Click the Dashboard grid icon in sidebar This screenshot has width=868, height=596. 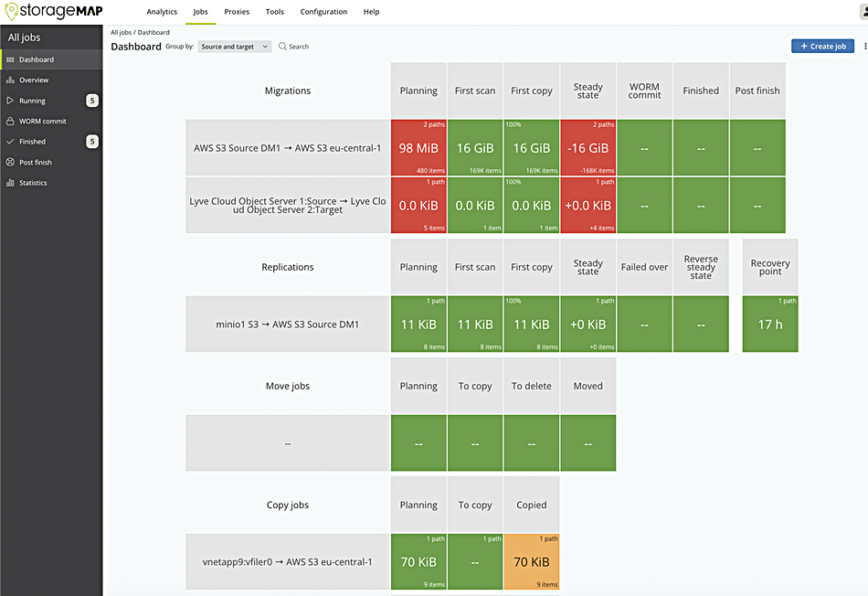(x=10, y=59)
